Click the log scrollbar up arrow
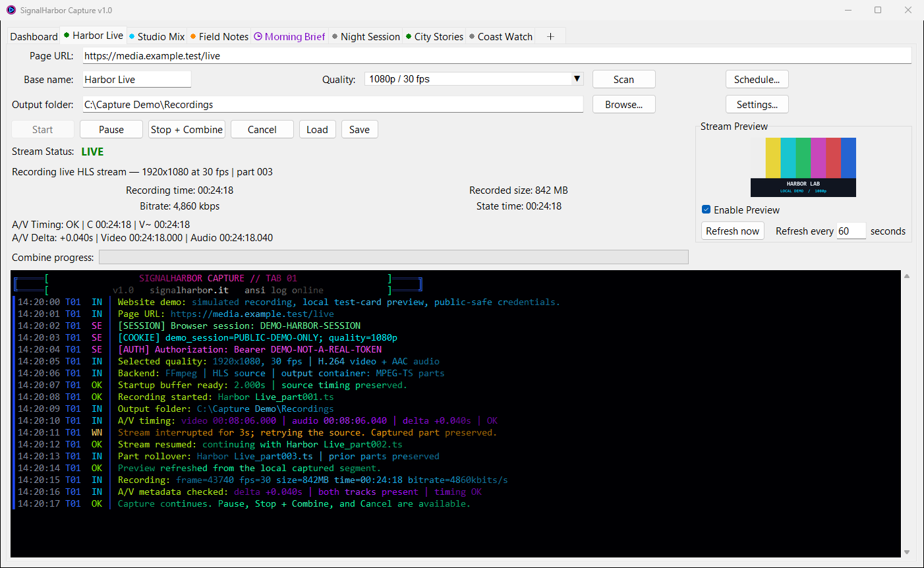Image resolution: width=924 pixels, height=568 pixels. point(907,276)
